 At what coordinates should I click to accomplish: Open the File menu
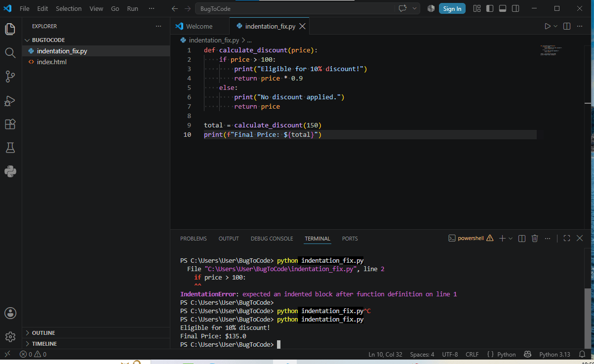pyautogui.click(x=24, y=8)
